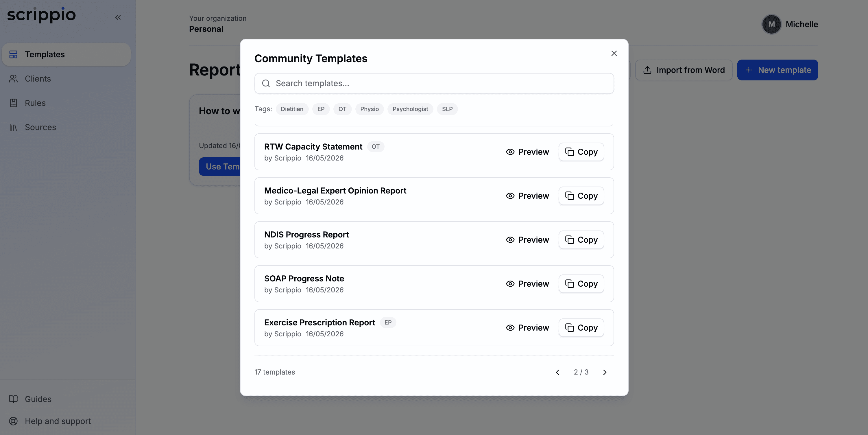Click the Exercise Prescription Report title
The image size is (868, 435).
pyautogui.click(x=320, y=322)
